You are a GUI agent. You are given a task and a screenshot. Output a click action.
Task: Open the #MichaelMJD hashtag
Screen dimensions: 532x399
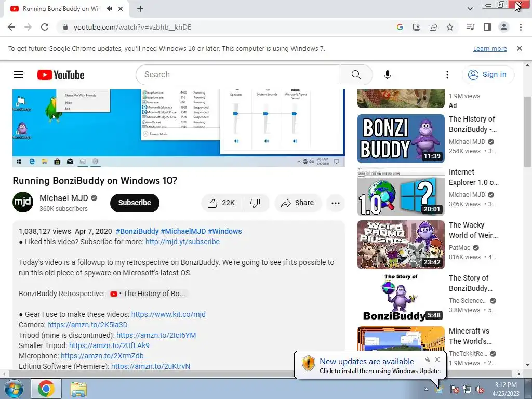click(x=183, y=231)
